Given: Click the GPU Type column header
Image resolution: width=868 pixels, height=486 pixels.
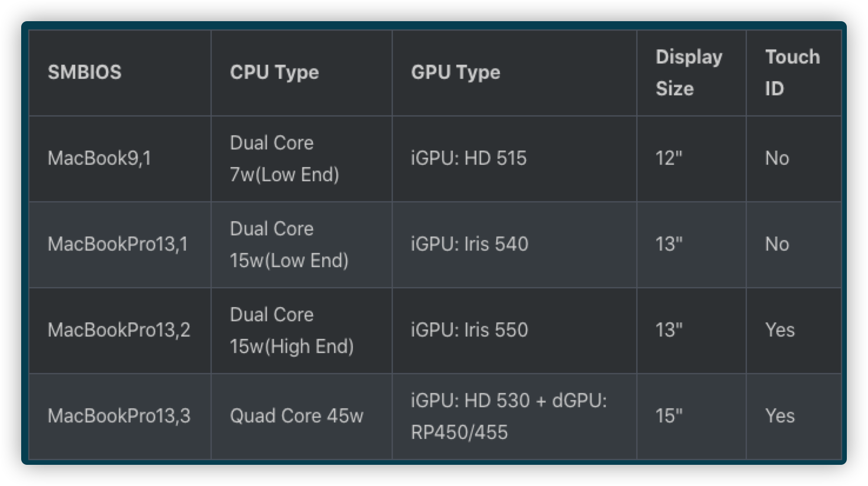Looking at the screenshot, I should 455,72.
